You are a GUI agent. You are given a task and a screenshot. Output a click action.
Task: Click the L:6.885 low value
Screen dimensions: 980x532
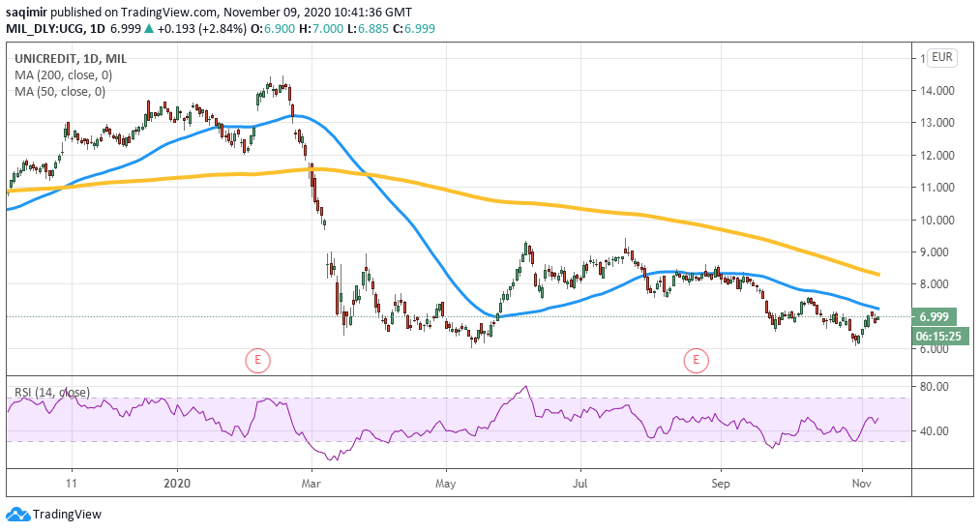368,29
